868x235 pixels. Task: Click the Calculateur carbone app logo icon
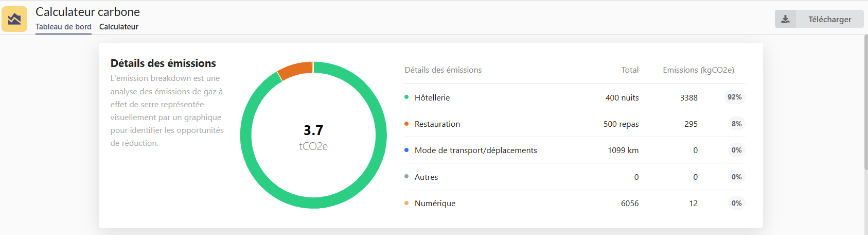tap(14, 19)
